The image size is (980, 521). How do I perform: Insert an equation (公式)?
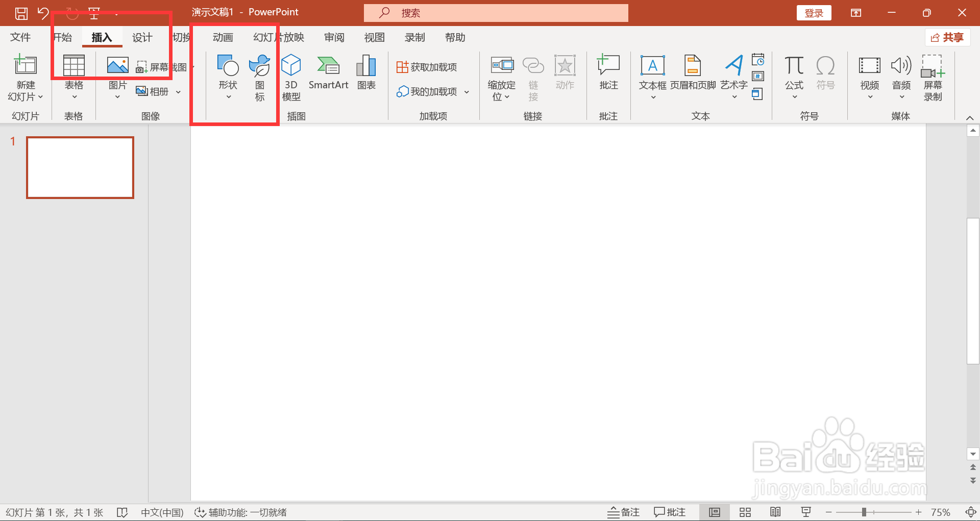[794, 77]
